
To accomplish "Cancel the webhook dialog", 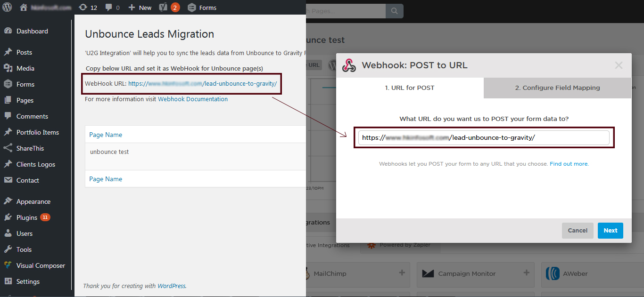I will pos(578,231).
